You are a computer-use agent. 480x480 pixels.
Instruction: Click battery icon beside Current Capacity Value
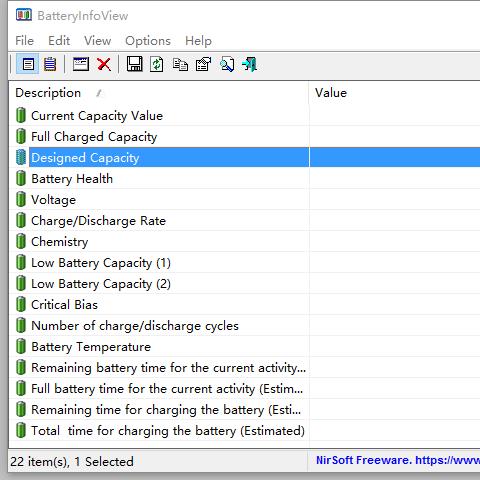(21, 115)
